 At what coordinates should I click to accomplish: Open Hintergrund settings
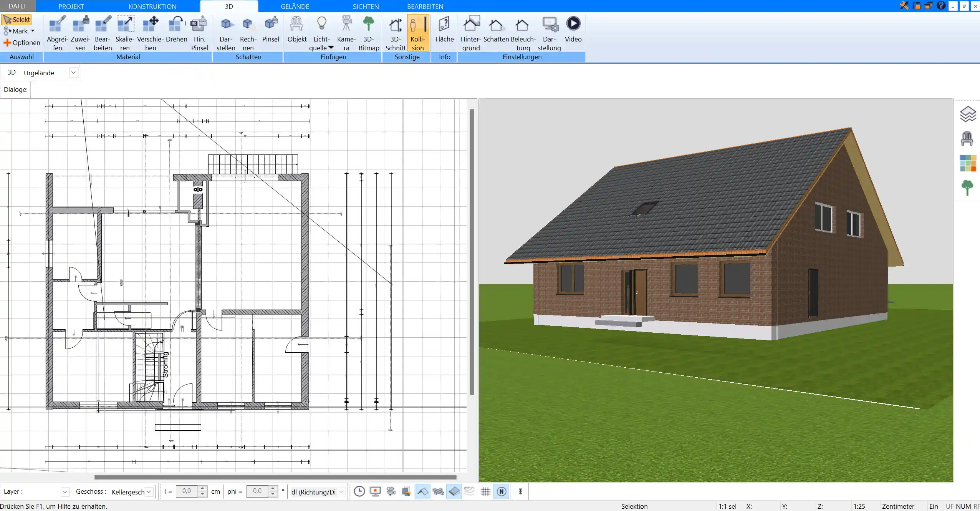tap(471, 33)
